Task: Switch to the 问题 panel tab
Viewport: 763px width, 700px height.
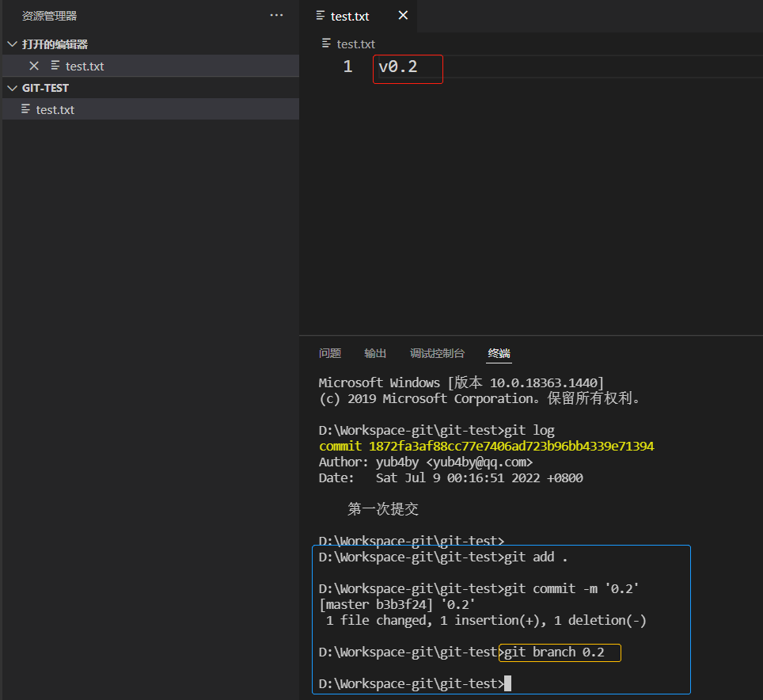Action: [330, 353]
